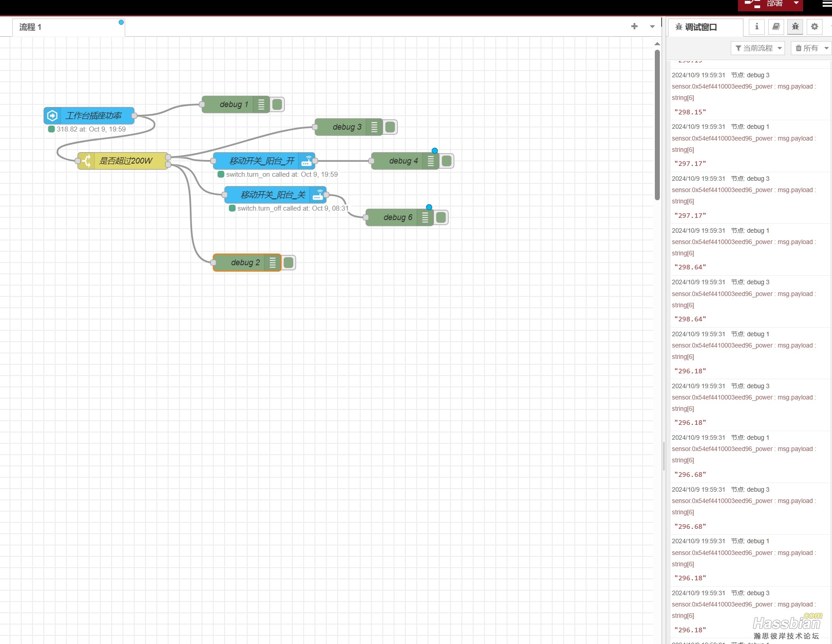
Task: Click the debug 1 node list icon
Action: (x=261, y=104)
